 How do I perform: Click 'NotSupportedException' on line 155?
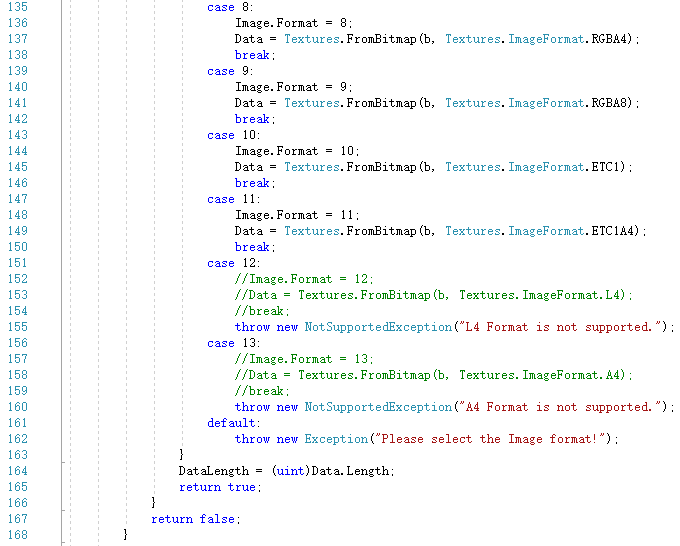coord(378,327)
